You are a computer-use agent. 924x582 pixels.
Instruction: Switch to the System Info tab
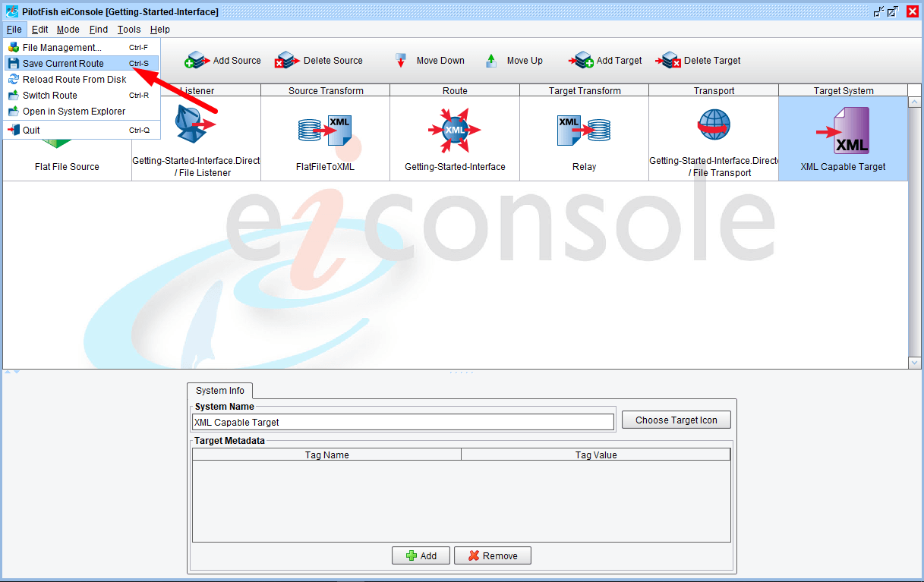click(220, 391)
